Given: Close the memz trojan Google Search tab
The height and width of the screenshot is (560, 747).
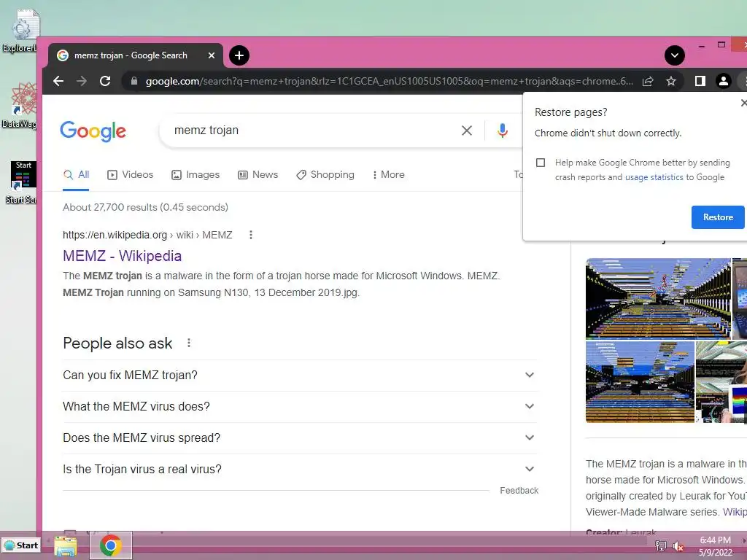Looking at the screenshot, I should coord(212,55).
